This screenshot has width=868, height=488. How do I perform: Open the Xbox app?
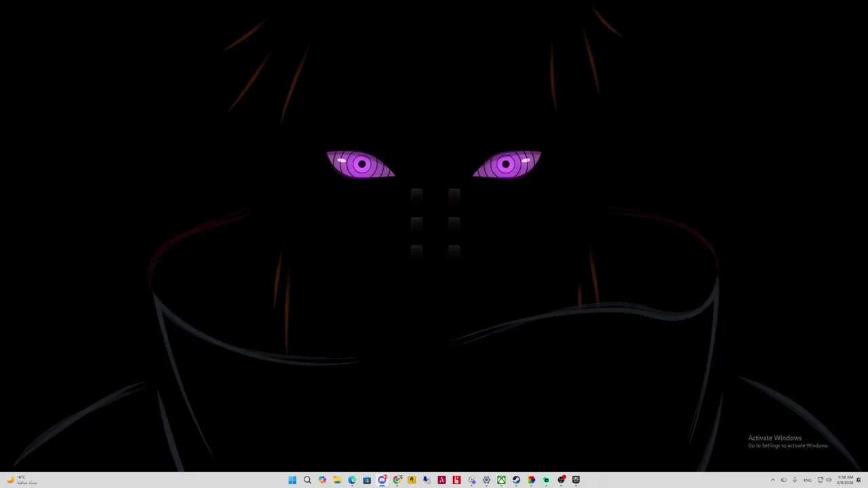(x=501, y=480)
